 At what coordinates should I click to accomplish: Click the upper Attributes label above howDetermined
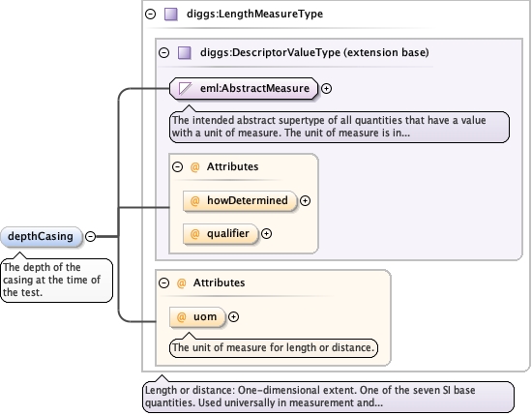(233, 166)
